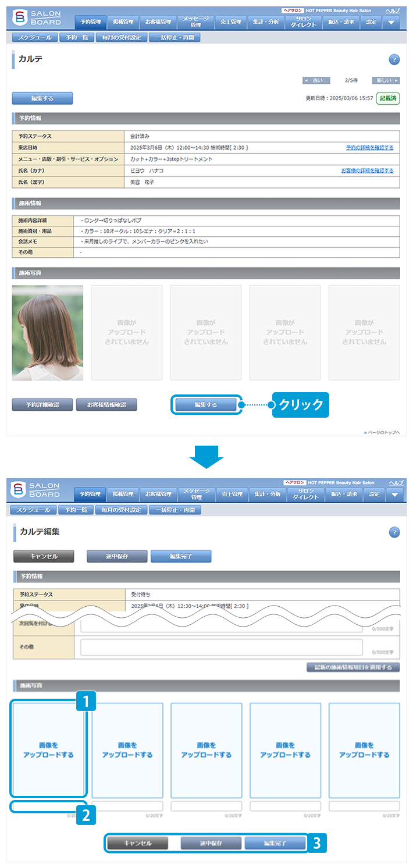Click the Salon Board logo on カルテ screen
This screenshot has height=868, width=413.
pos(37,18)
